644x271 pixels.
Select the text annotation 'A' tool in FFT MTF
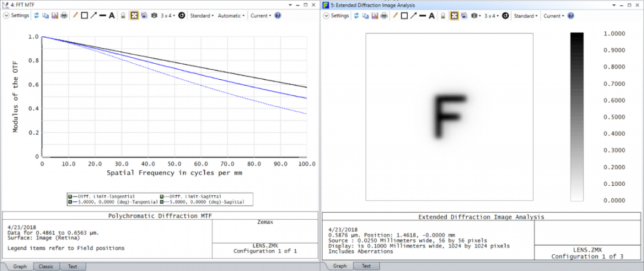(x=112, y=15)
